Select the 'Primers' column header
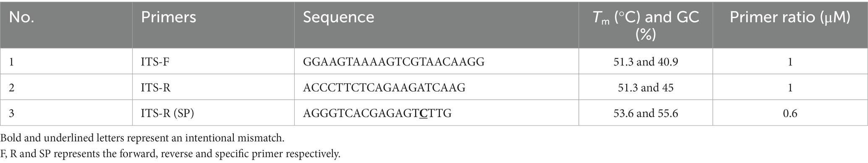 click(x=169, y=17)
